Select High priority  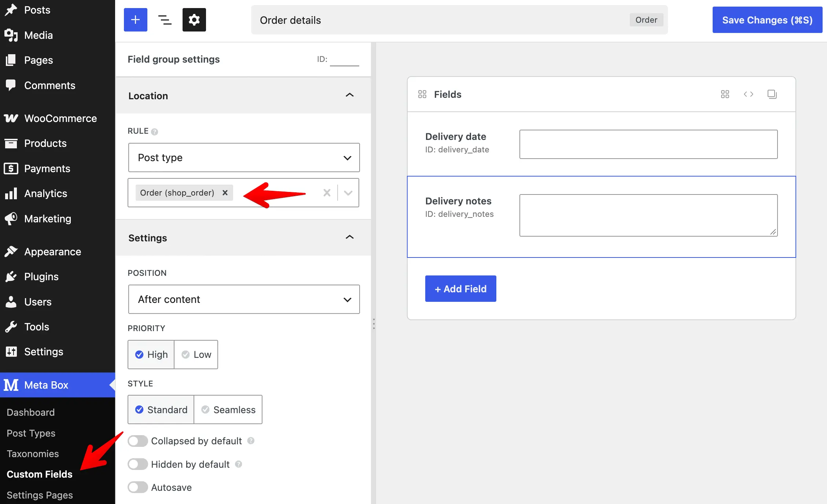151,355
